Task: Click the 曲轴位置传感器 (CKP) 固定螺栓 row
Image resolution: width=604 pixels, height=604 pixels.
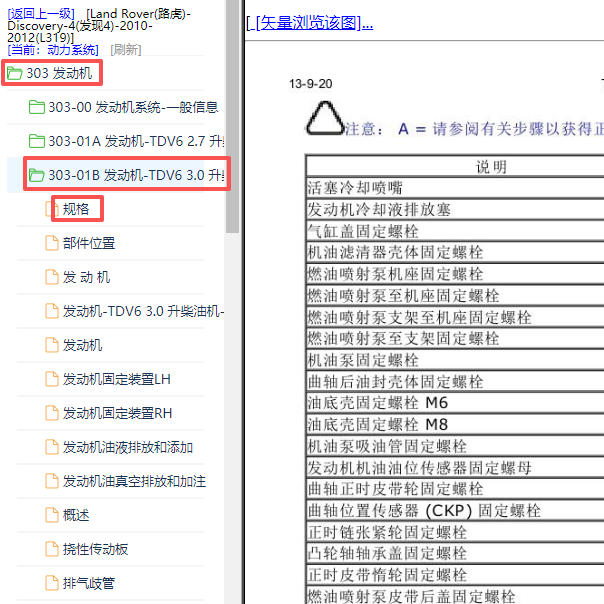Action: tap(455, 511)
